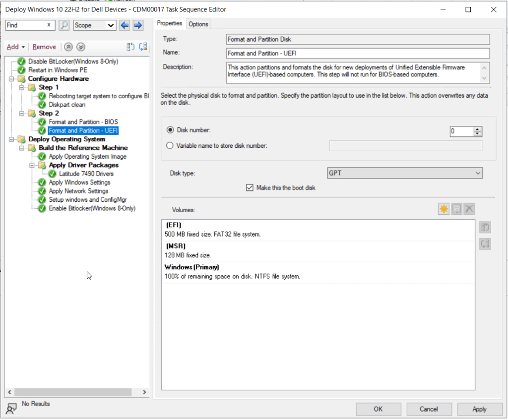Go to previous search result arrow
This screenshot has height=420, width=508.
[x=125, y=25]
